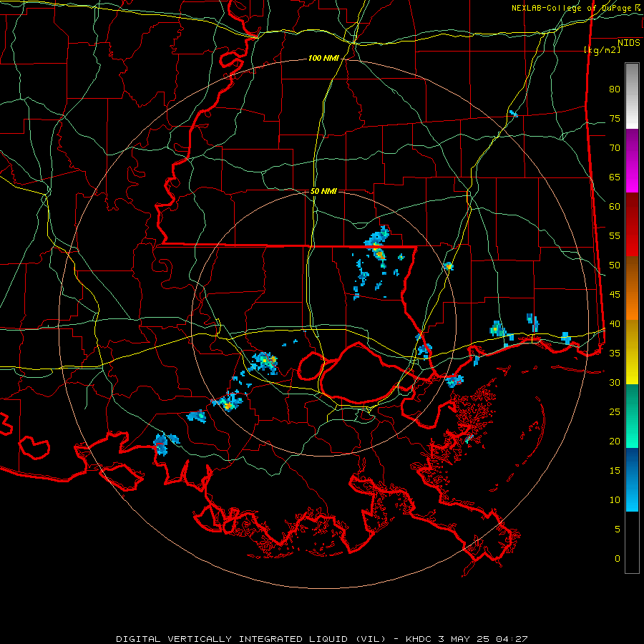Screen dimensions: 644x644
Task: Click the legend value 5
Action: (618, 530)
